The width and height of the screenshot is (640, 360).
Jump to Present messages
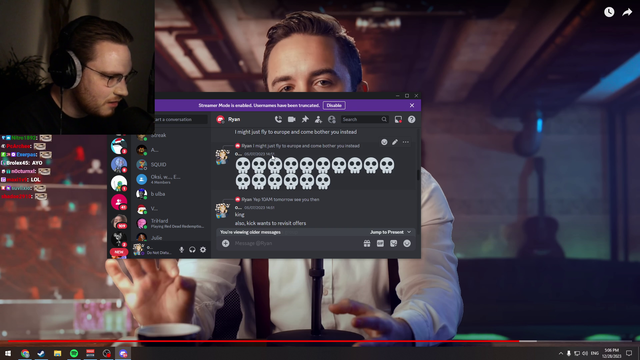(390, 232)
